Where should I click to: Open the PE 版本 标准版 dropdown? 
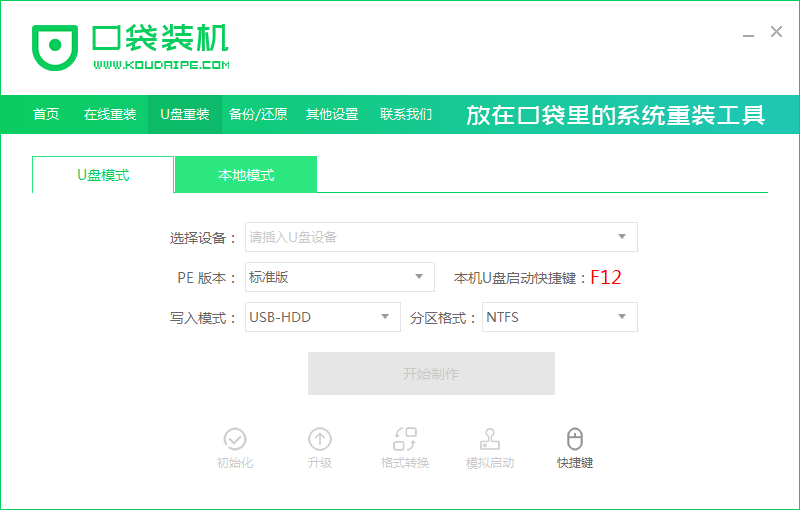click(419, 277)
